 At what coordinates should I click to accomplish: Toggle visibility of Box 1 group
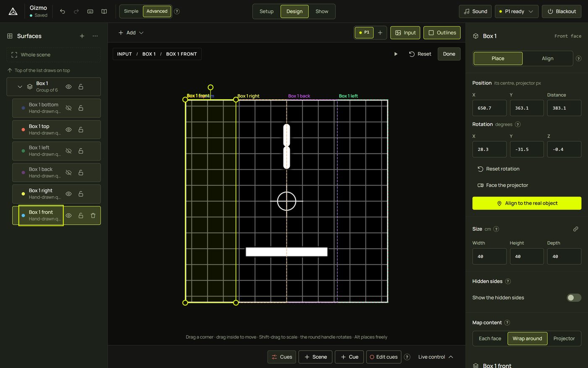68,87
